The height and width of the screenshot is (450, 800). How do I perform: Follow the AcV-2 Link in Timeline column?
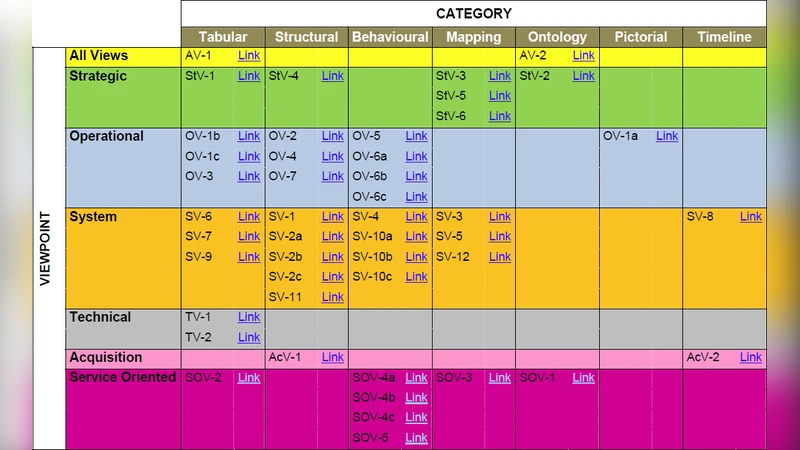click(750, 357)
